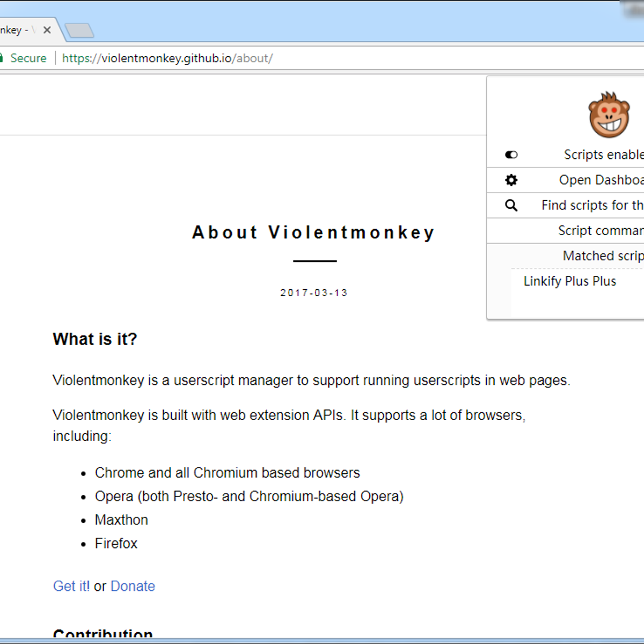Viewport: 644px width, 644px height.
Task: Click the Maxthon list item
Action: [121, 520]
